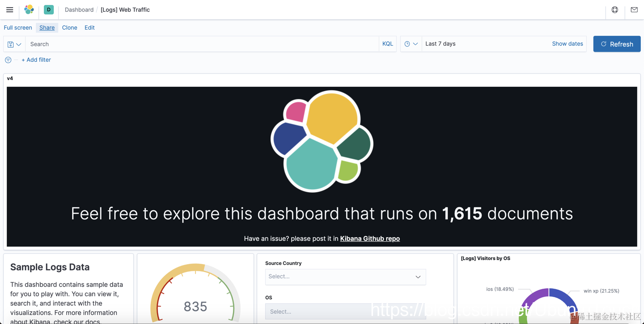Expand Source Country select dropdown
Viewport: 644px width, 324px height.
(345, 277)
